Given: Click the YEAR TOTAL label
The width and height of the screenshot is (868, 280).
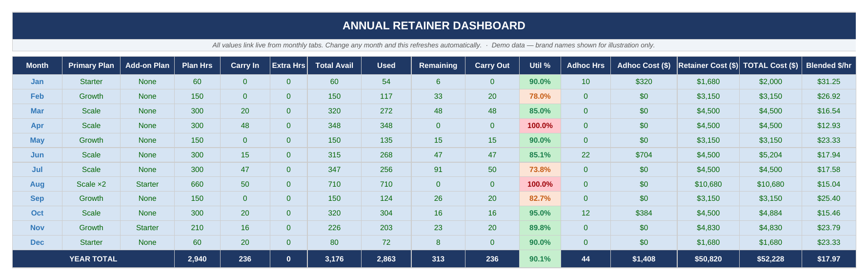Looking at the screenshot, I should [x=93, y=259].
